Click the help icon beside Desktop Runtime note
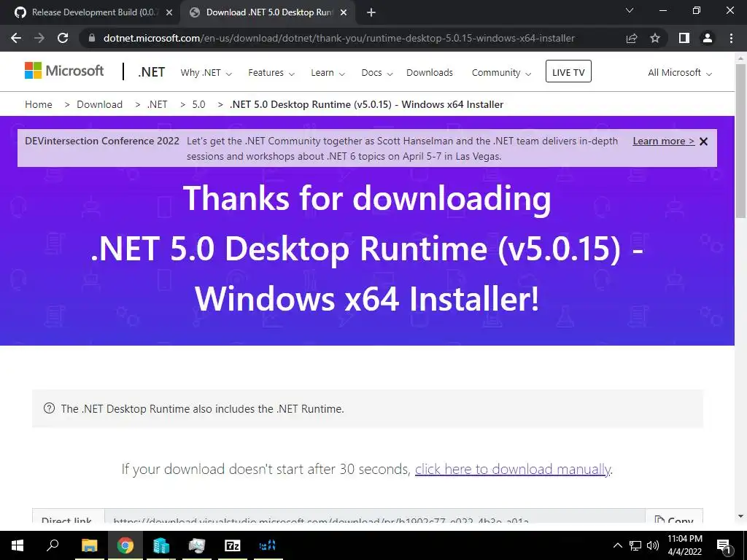The width and height of the screenshot is (747, 560). pyautogui.click(x=49, y=408)
